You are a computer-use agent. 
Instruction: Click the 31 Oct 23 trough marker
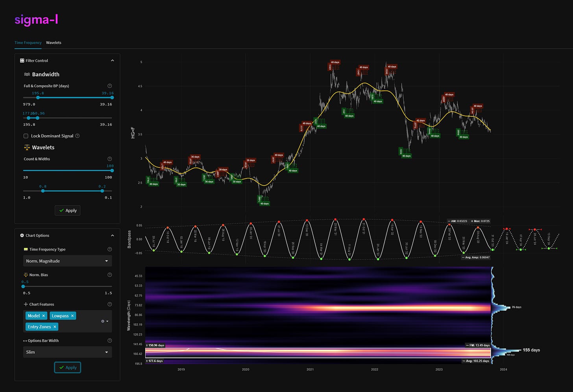pyautogui.click(x=492, y=250)
